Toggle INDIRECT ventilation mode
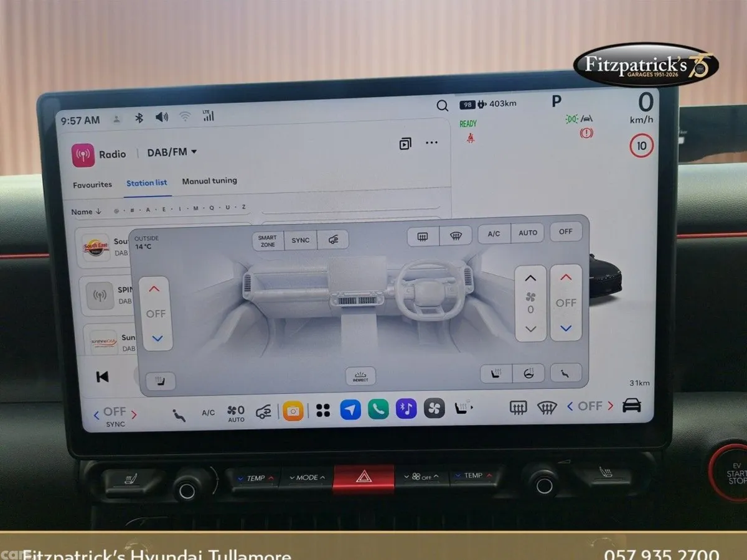 click(360, 376)
